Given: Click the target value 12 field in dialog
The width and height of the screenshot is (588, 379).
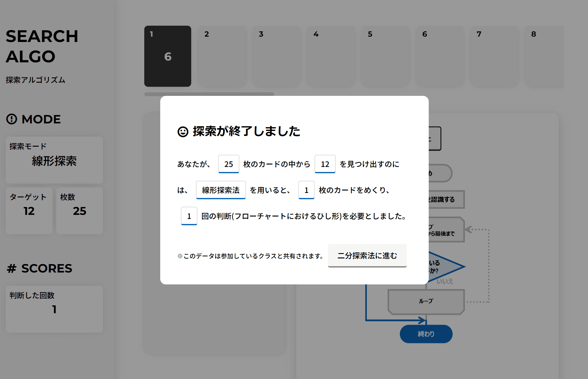Looking at the screenshot, I should pos(325,164).
